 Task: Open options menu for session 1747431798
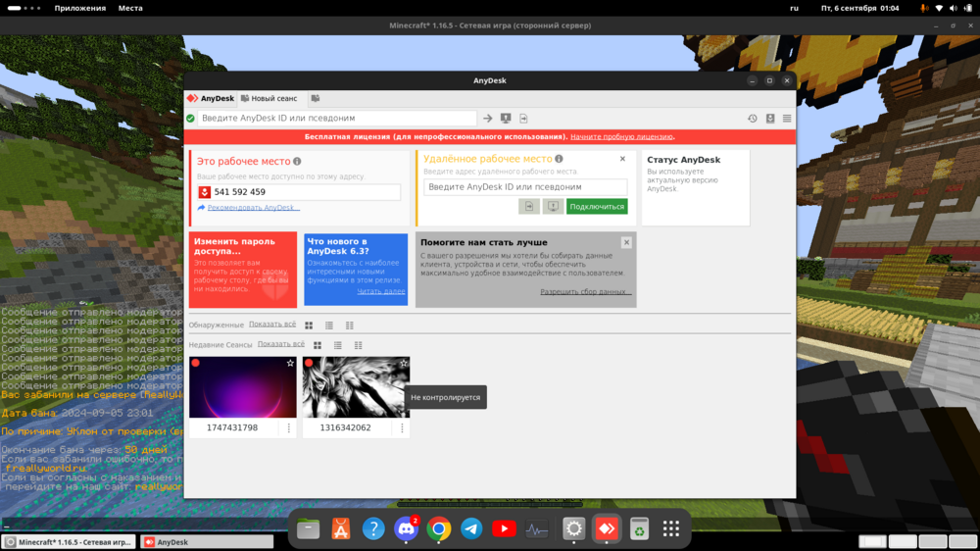click(289, 427)
